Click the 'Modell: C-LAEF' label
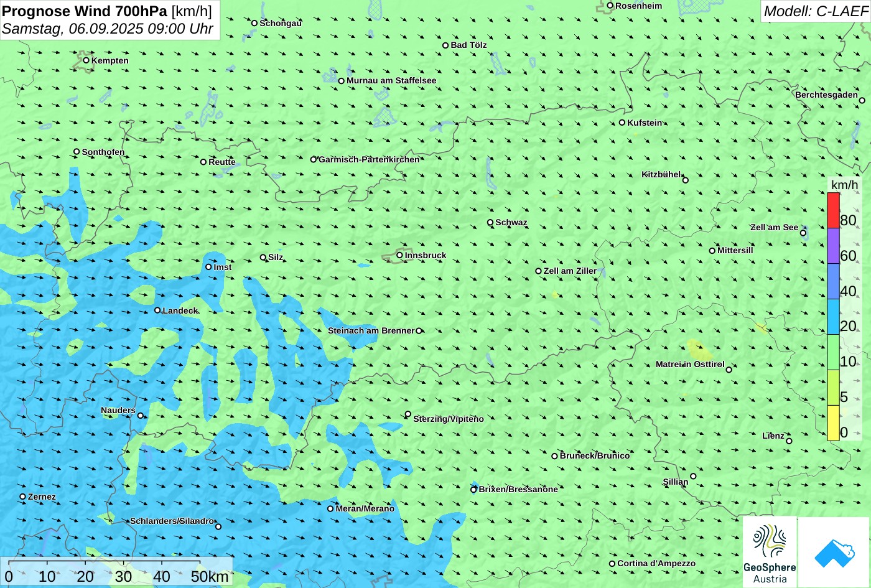 coord(815,11)
